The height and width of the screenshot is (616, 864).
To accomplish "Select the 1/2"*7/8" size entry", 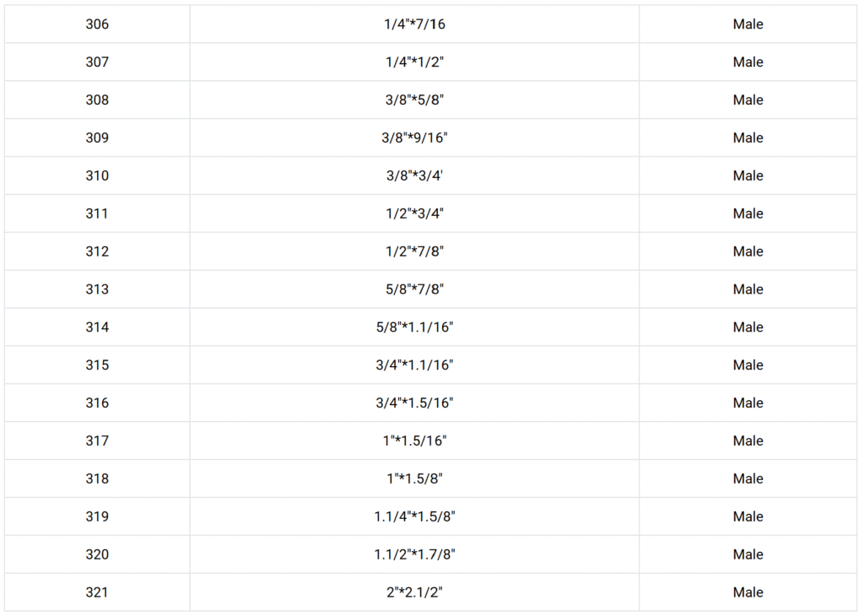I will [x=414, y=251].
